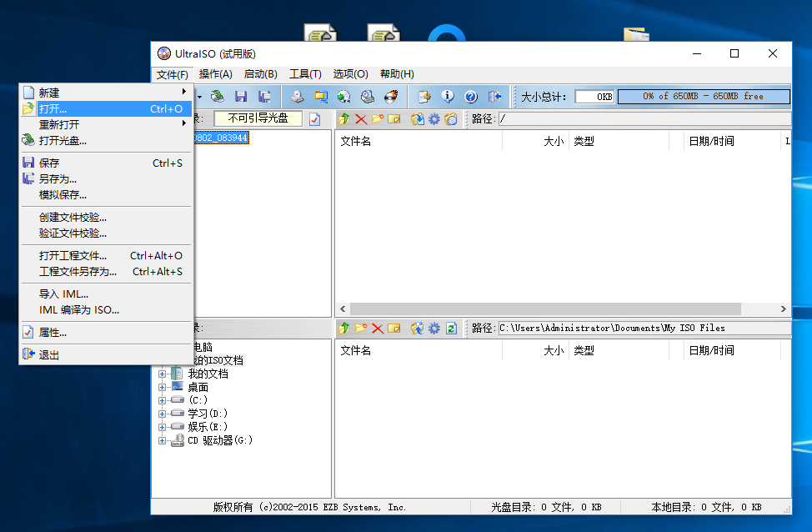The image size is (812, 532).
Task: Click the floppy-disk Save toolbar icon
Action: pos(241,97)
